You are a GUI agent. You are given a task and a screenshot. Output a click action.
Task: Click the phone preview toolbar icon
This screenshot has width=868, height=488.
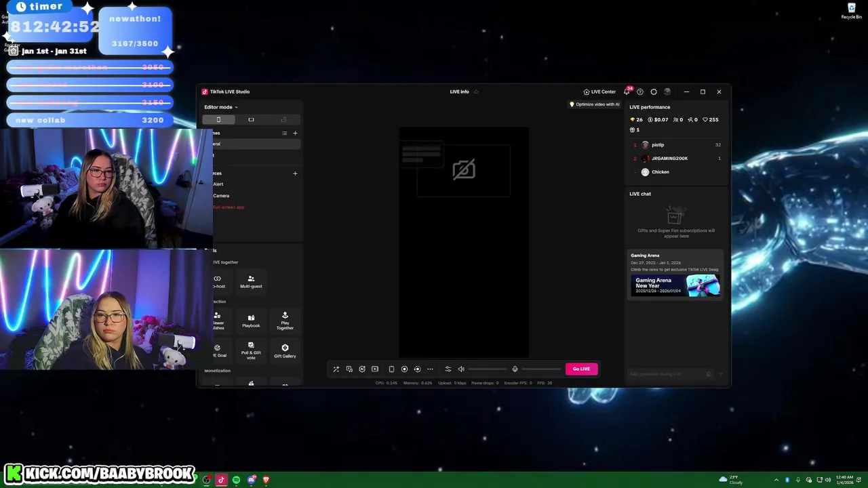[x=391, y=369]
